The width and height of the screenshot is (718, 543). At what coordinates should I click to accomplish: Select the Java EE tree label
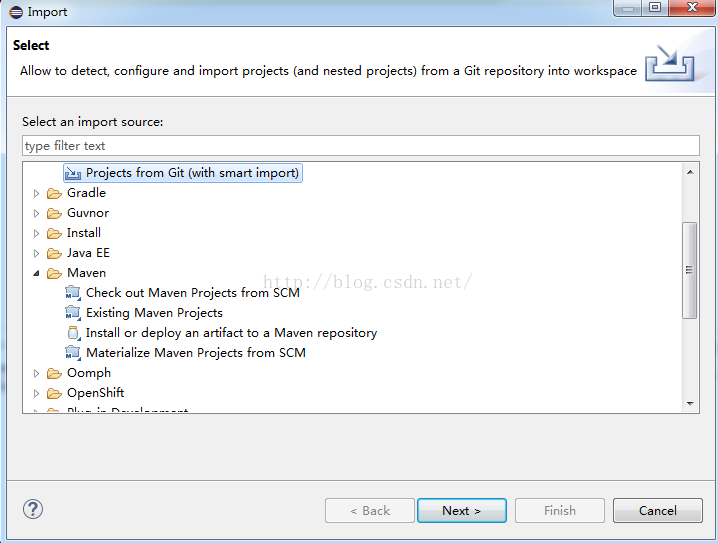click(x=88, y=253)
